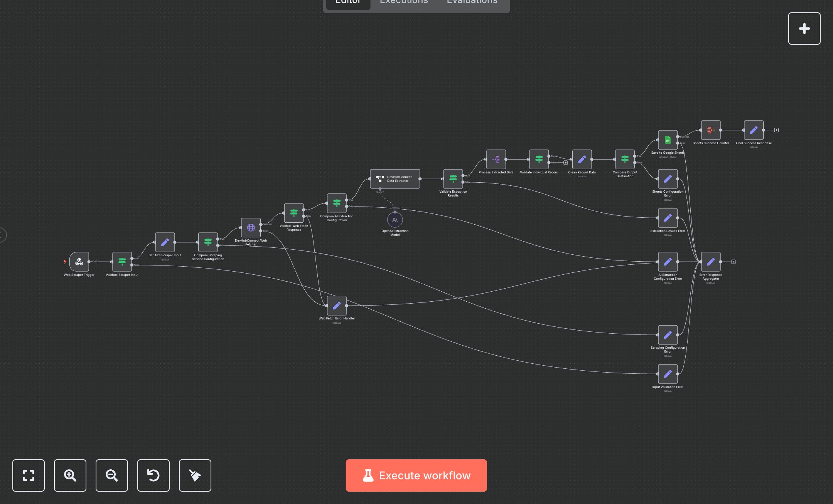Open the Validate Extraction Results switch node
The height and width of the screenshot is (504, 833).
click(452, 178)
